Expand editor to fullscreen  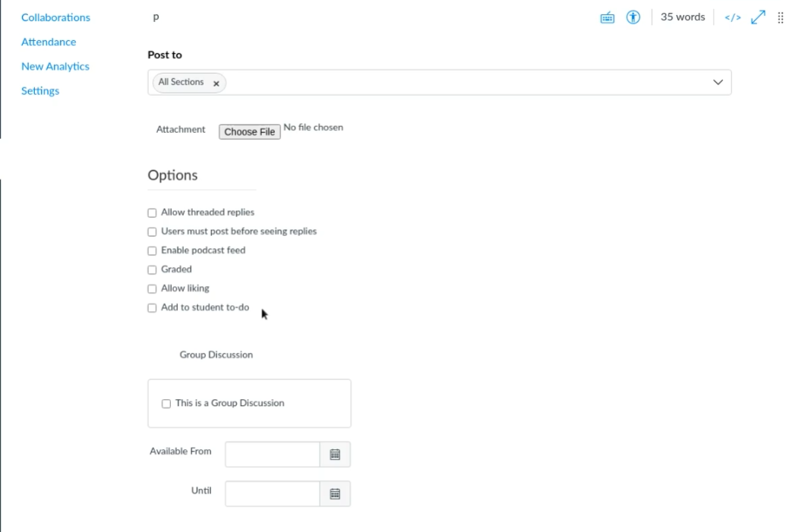[758, 17]
